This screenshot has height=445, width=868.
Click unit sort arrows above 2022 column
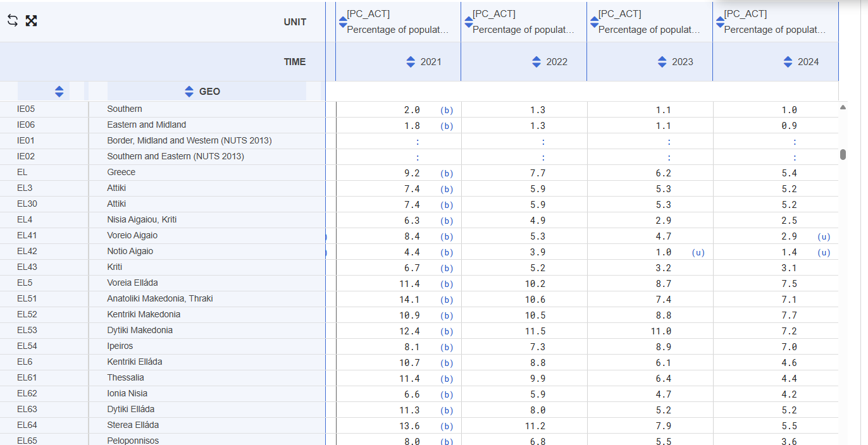pyautogui.click(x=469, y=22)
